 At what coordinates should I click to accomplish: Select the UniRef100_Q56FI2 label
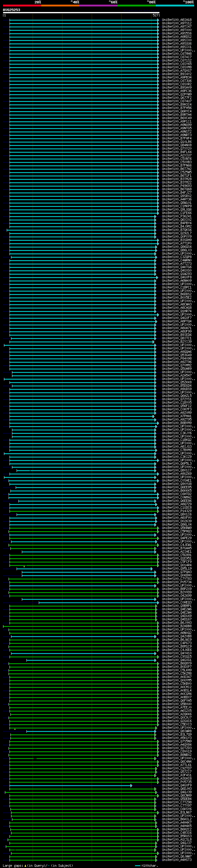(177, 406)
